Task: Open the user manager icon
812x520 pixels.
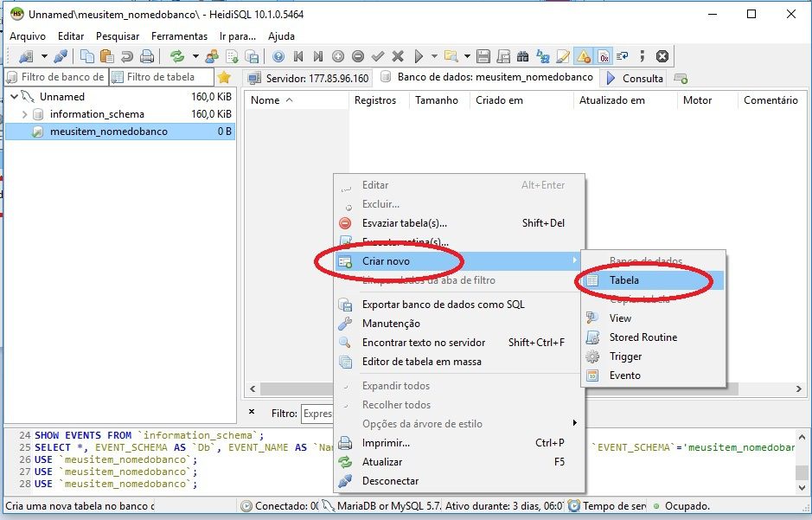Action: (x=211, y=56)
